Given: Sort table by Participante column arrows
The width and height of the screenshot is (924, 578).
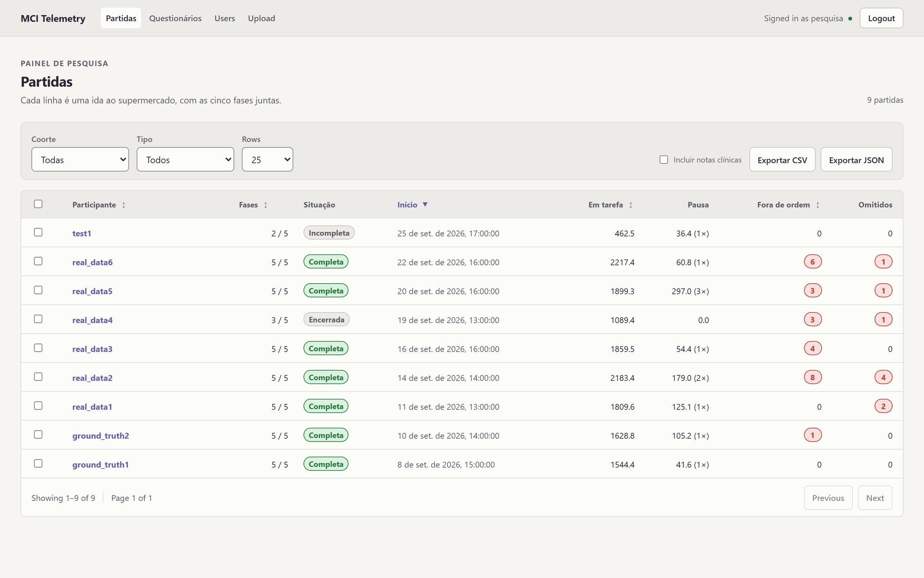Looking at the screenshot, I should click(x=124, y=205).
